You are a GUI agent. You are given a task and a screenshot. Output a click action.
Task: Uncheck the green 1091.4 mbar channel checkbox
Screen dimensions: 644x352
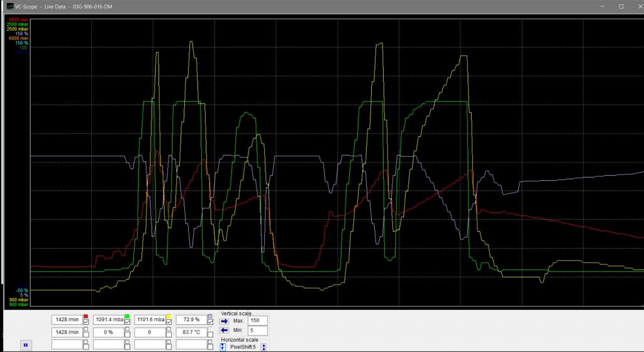[x=127, y=322]
